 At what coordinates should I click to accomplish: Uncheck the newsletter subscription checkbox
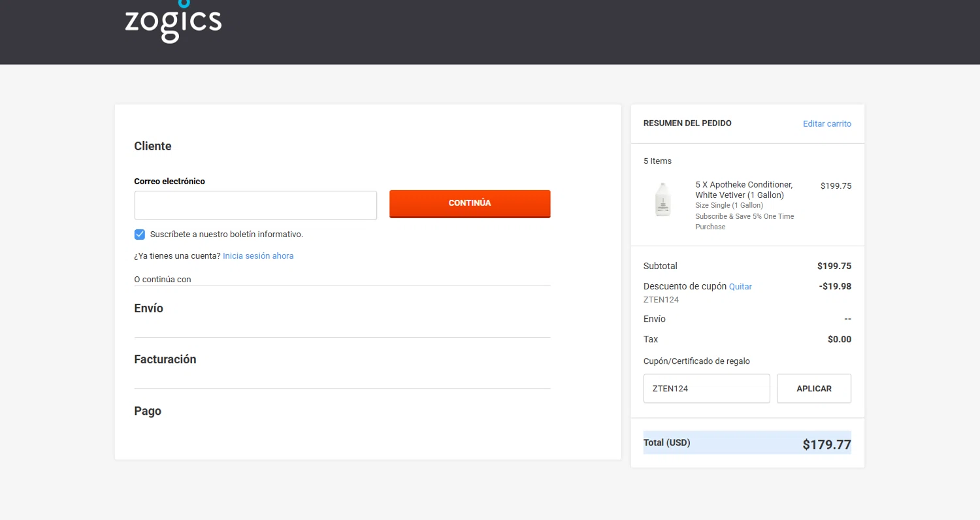click(140, 235)
